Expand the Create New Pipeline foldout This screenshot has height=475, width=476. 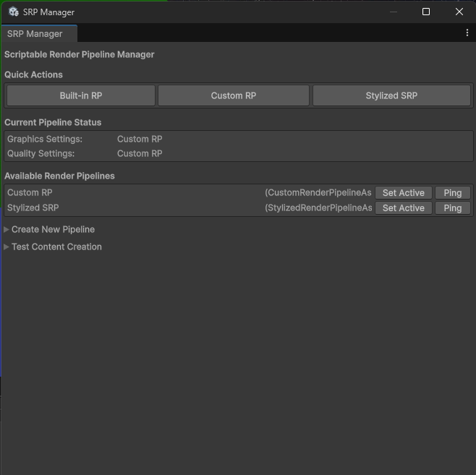pyautogui.click(x=53, y=229)
